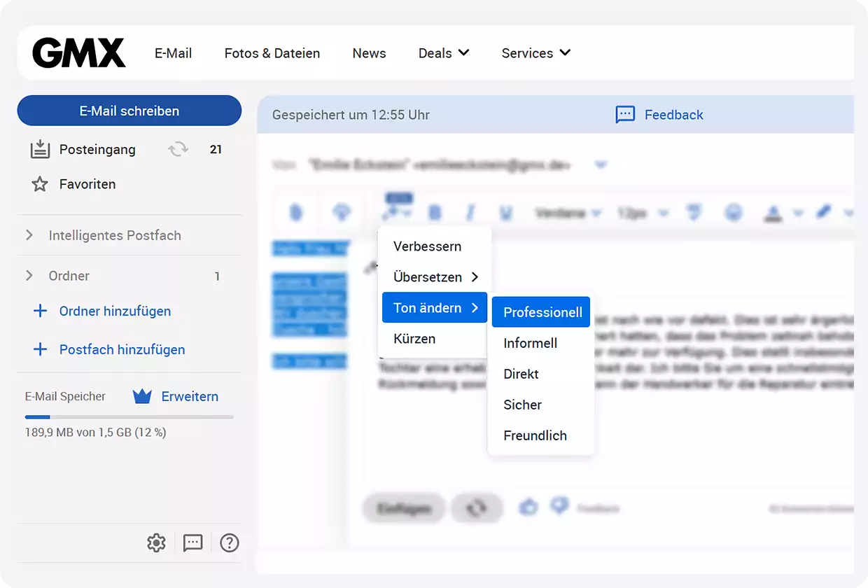Screen dimensions: 868x588
Task: Open the text color dropdown arrow
Action: click(x=797, y=213)
